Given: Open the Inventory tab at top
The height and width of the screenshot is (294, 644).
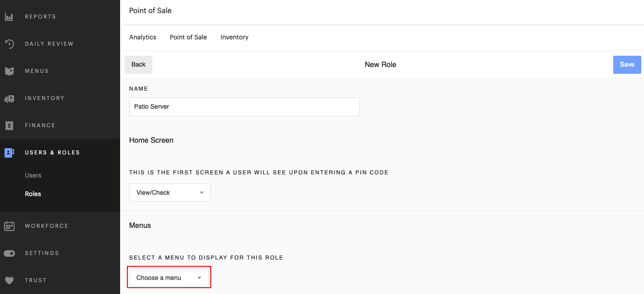Looking at the screenshot, I should pyautogui.click(x=234, y=37).
